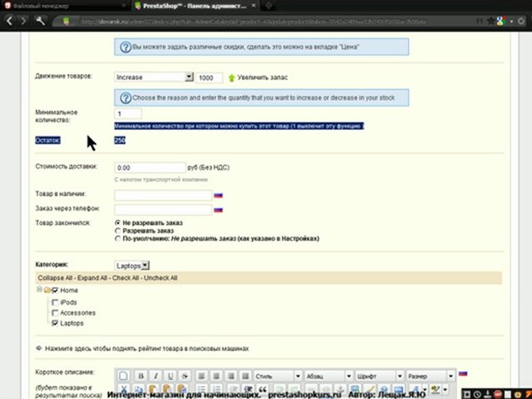Collapse the Home category tree node

[39, 289]
